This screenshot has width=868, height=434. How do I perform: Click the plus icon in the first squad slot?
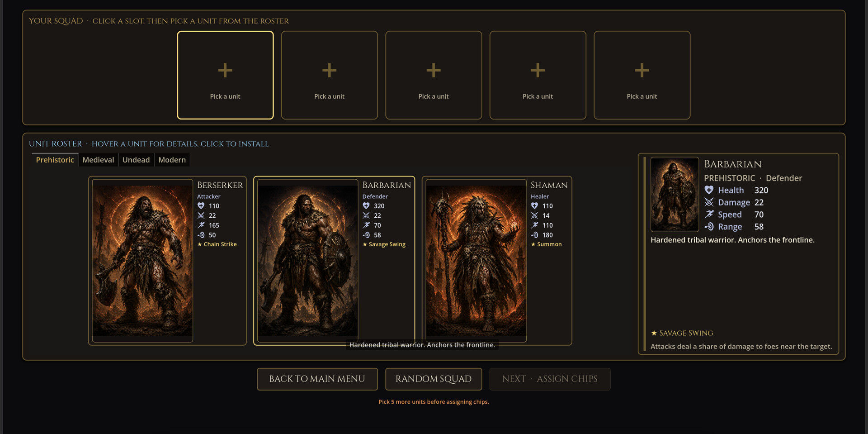tap(225, 70)
